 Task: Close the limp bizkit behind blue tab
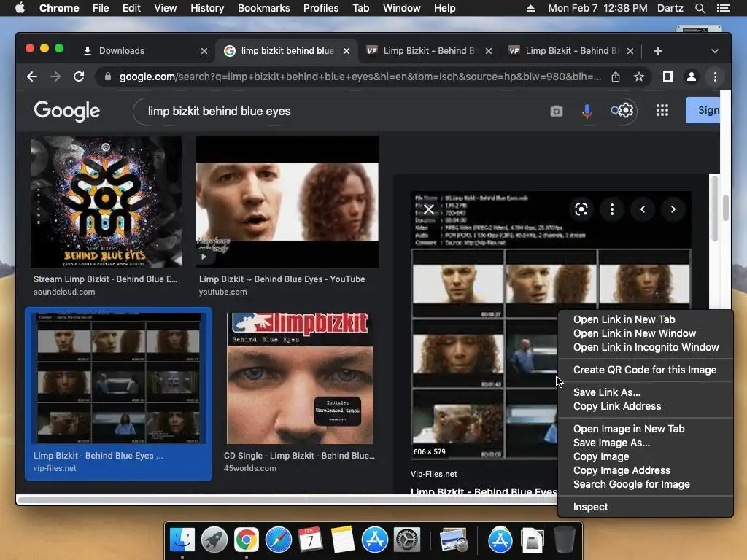347,51
